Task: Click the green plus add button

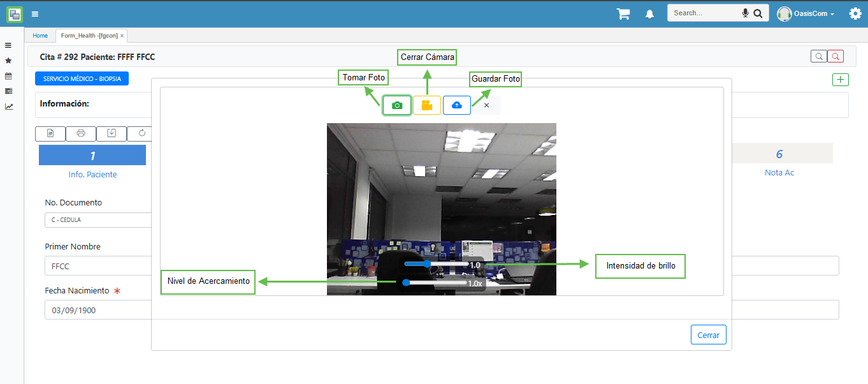Action: (x=840, y=80)
